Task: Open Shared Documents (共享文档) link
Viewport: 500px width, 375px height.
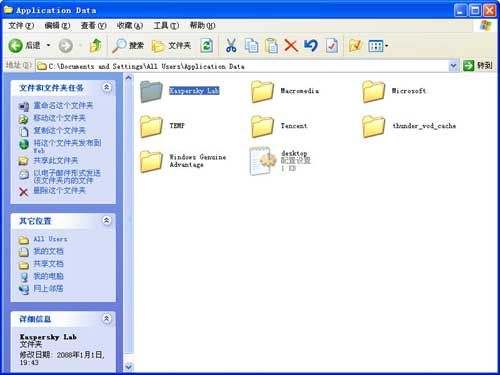Action: tap(41, 264)
